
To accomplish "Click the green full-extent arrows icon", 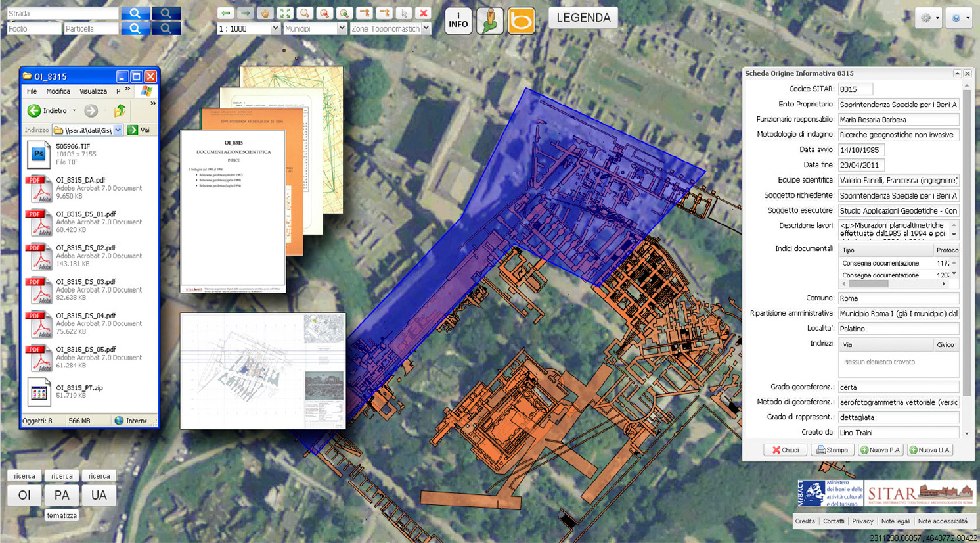I will 285,13.
